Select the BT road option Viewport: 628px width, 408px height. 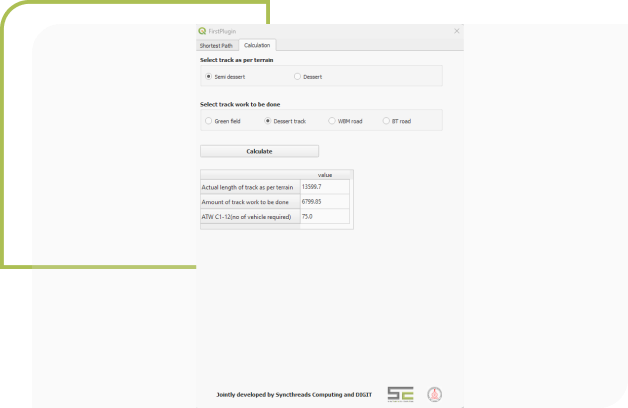coord(386,121)
